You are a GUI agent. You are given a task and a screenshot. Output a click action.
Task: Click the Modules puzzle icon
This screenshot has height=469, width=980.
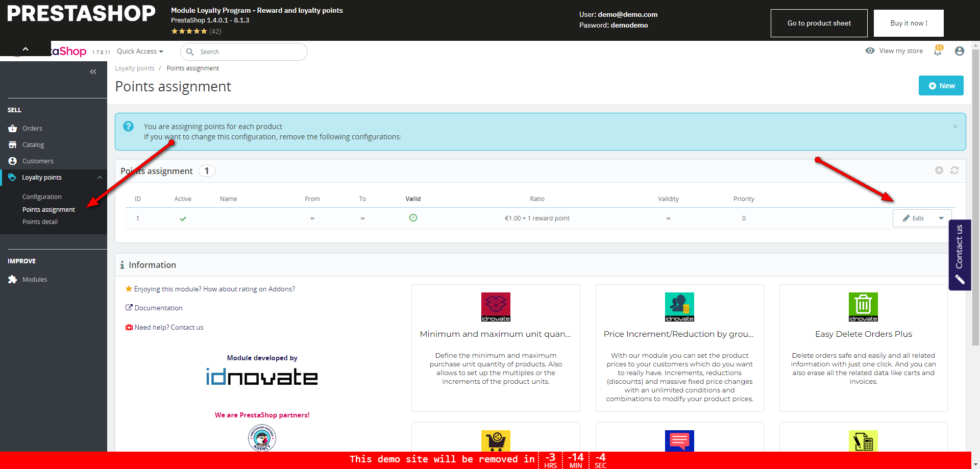coord(13,280)
